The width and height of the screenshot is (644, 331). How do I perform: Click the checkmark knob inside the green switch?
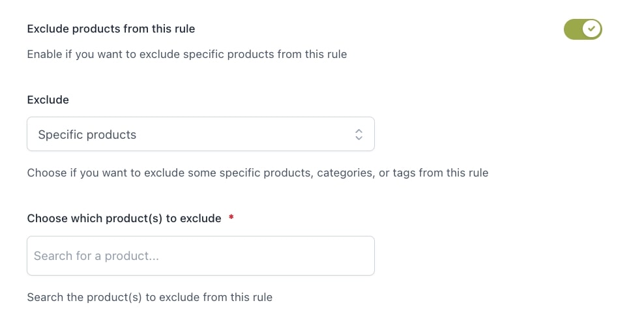[591, 29]
